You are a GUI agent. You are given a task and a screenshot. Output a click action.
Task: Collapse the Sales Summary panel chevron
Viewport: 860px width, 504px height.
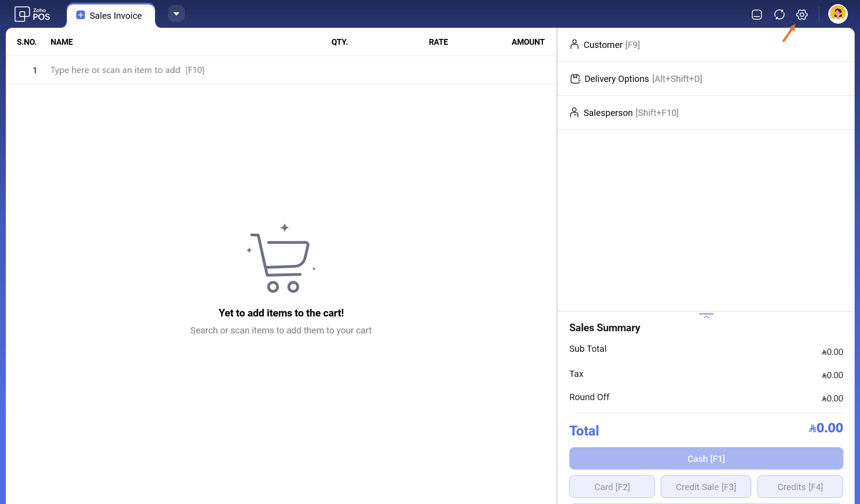pyautogui.click(x=706, y=316)
